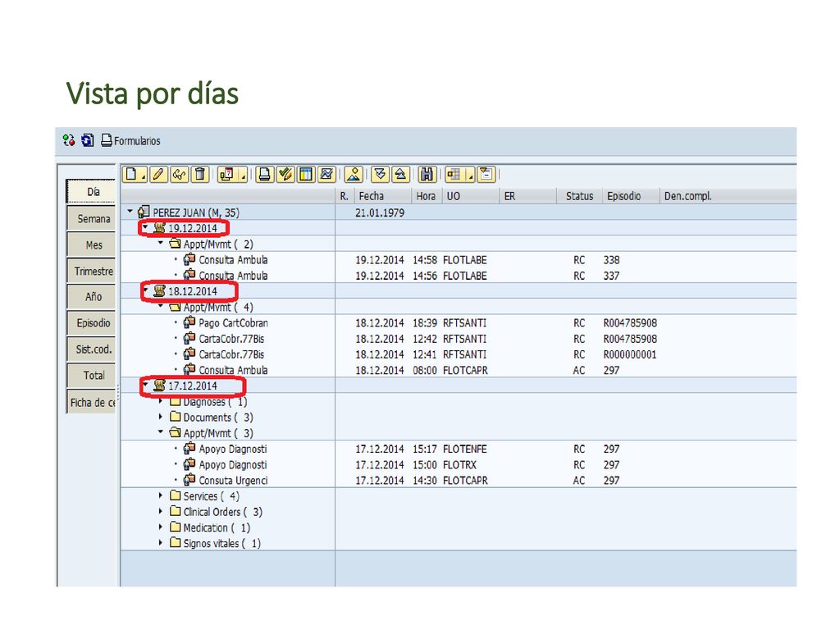
Task: Click the Create new document toolbar icon
Action: pyautogui.click(x=131, y=174)
